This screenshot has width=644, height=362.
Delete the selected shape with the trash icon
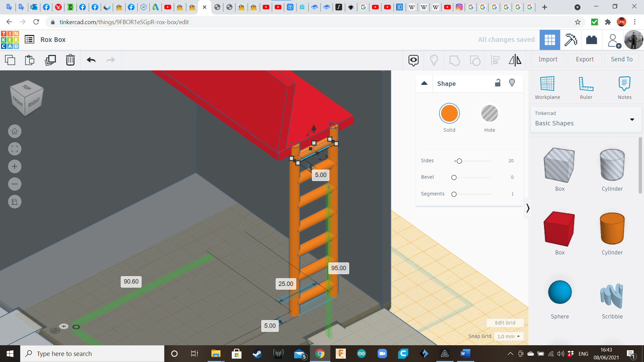coord(70,60)
